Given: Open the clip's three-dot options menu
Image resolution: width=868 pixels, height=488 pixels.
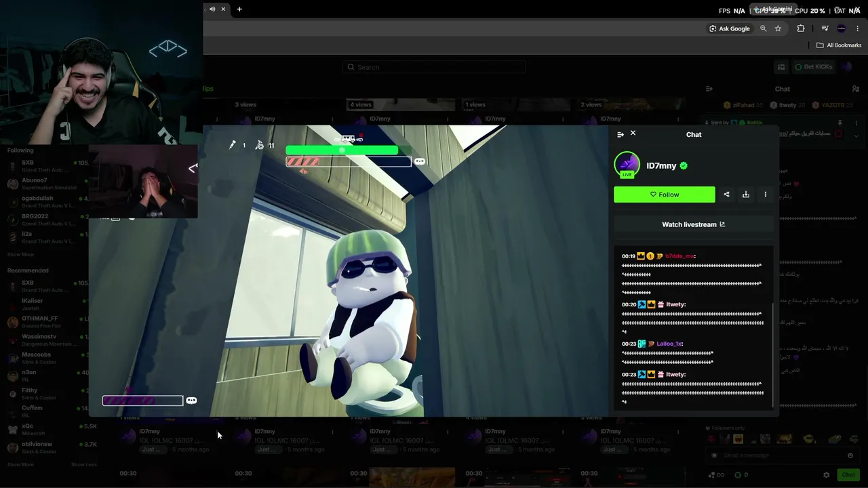Looking at the screenshot, I should pos(766,195).
